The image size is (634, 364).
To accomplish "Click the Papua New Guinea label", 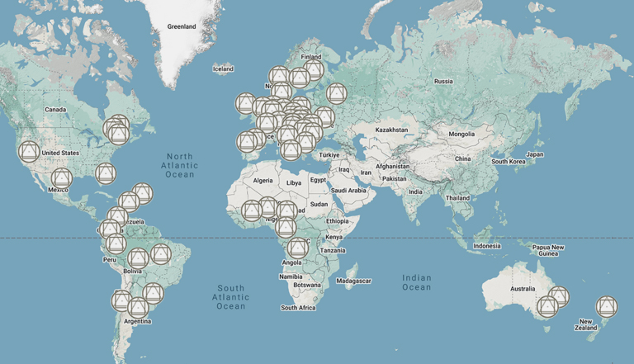I will coord(548,250).
